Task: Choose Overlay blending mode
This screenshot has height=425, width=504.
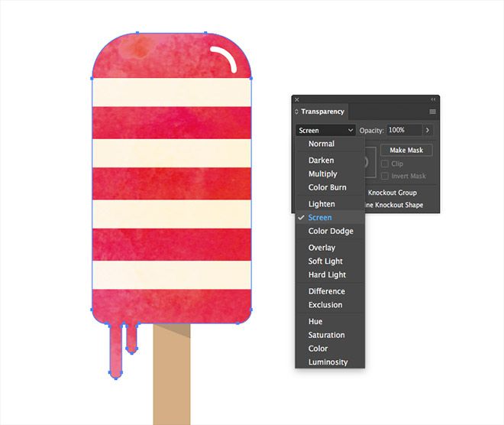Action: (330, 248)
